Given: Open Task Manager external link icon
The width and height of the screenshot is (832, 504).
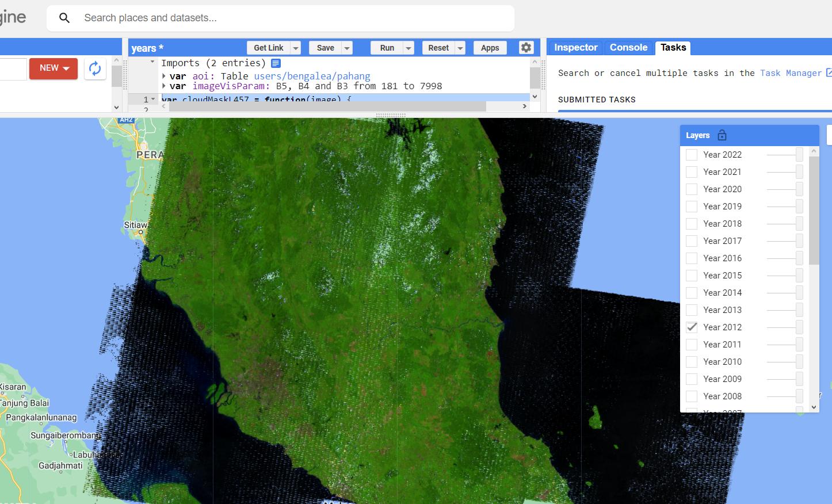Looking at the screenshot, I should (x=829, y=72).
